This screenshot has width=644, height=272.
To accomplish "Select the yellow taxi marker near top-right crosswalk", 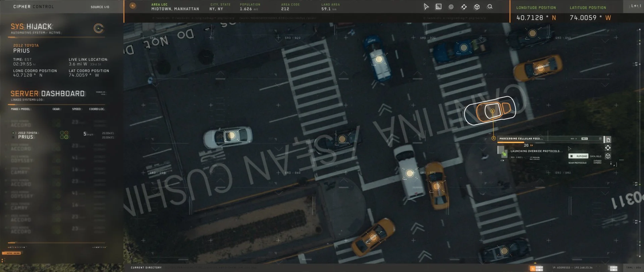I will pyautogui.click(x=540, y=68).
